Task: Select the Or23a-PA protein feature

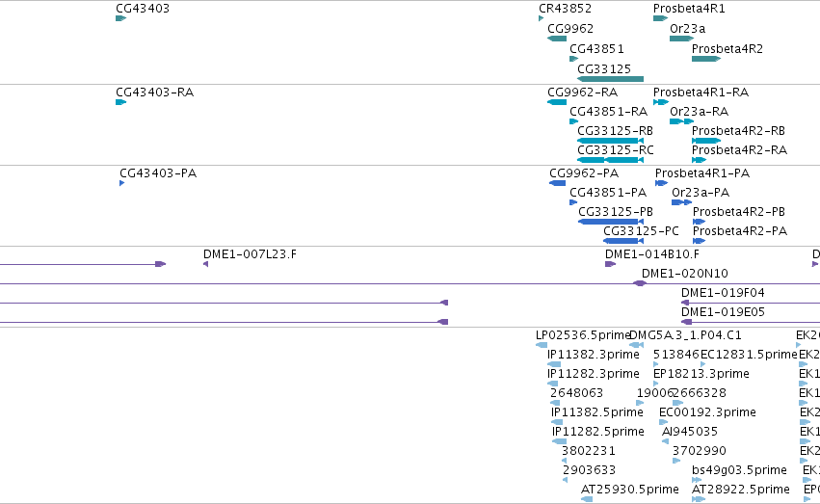Action: pos(682,202)
